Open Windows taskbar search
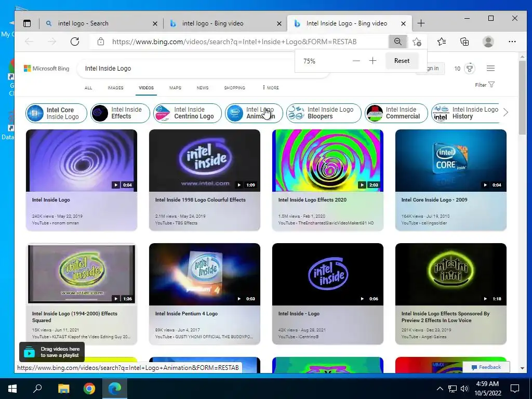 pos(37,389)
